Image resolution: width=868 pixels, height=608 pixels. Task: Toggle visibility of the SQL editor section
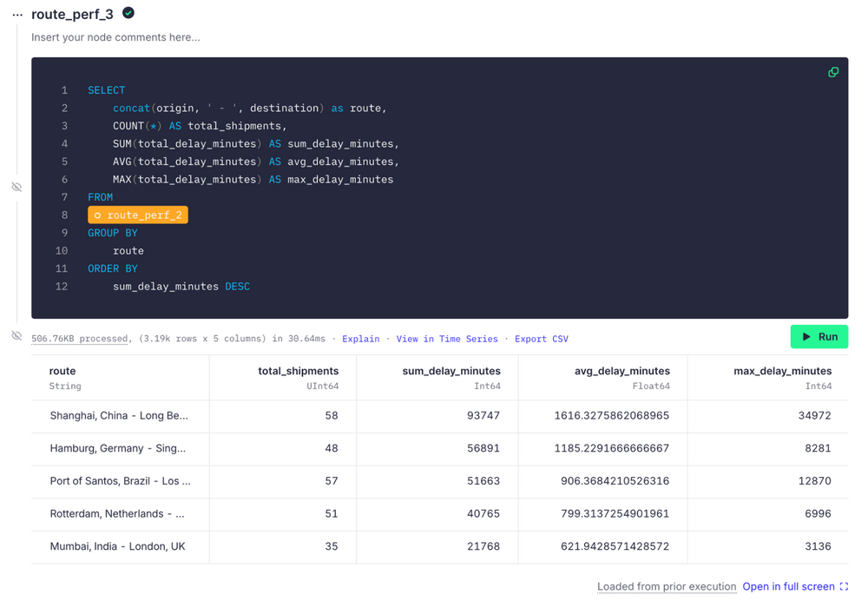click(16, 187)
